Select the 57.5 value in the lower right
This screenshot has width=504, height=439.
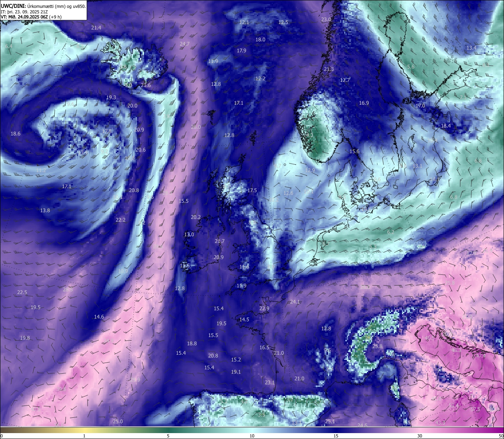(x=475, y=409)
